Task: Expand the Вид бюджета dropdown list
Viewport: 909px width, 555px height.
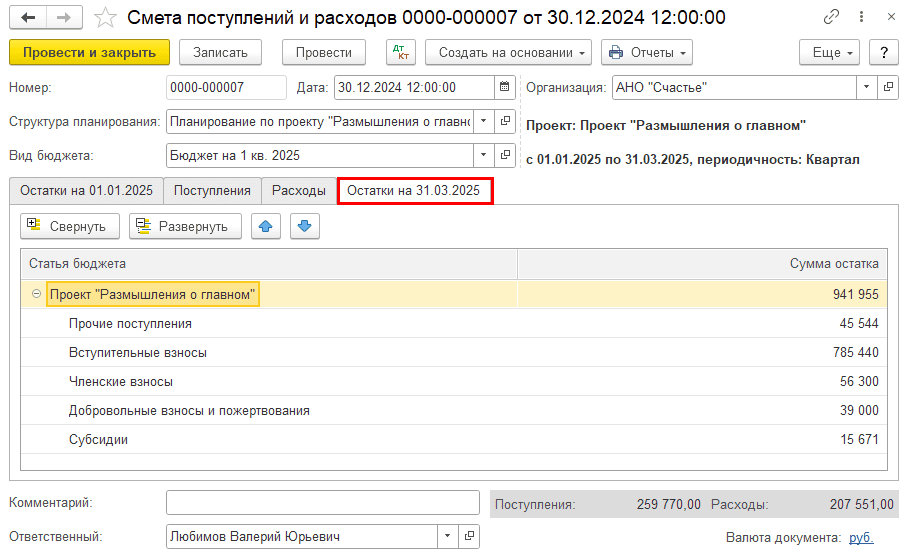Action: pyautogui.click(x=483, y=155)
